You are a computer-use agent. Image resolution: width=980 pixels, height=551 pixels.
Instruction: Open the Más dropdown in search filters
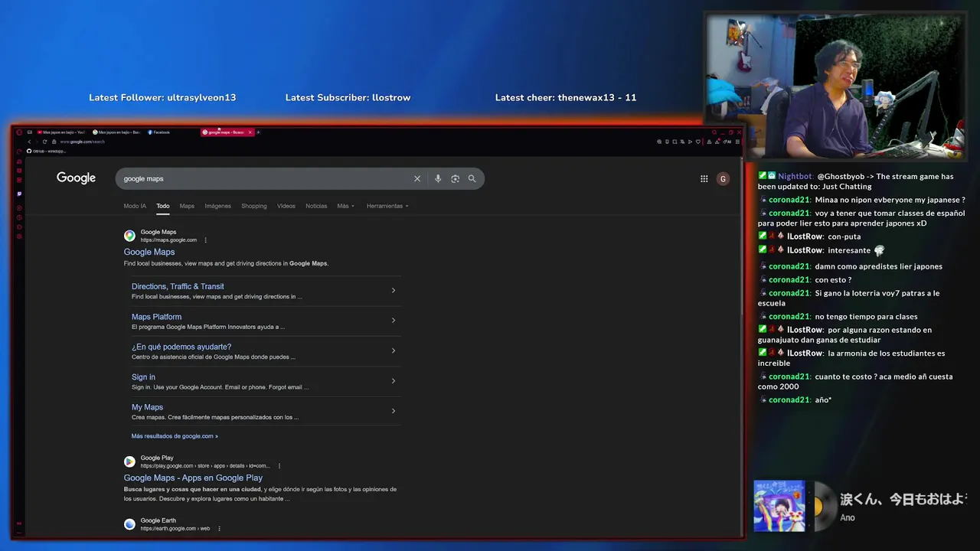[x=346, y=206]
